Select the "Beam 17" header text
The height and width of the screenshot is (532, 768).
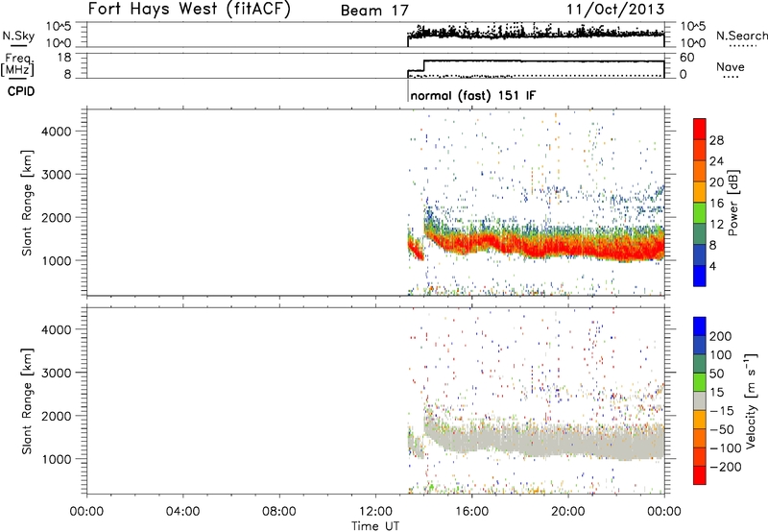(x=374, y=11)
